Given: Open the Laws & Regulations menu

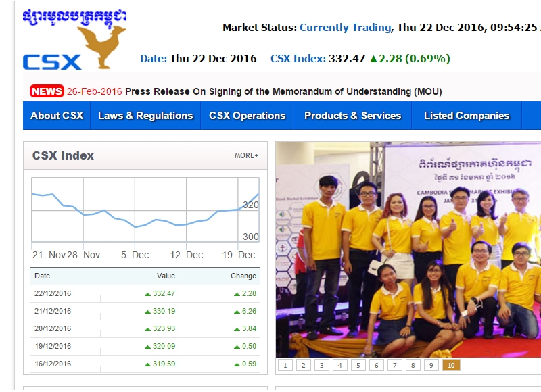Looking at the screenshot, I should click(x=145, y=116).
